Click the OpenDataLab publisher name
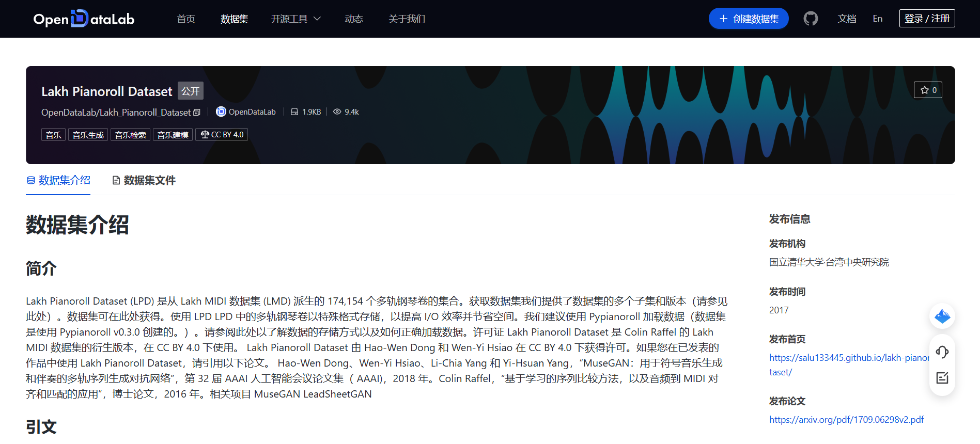 (x=252, y=112)
